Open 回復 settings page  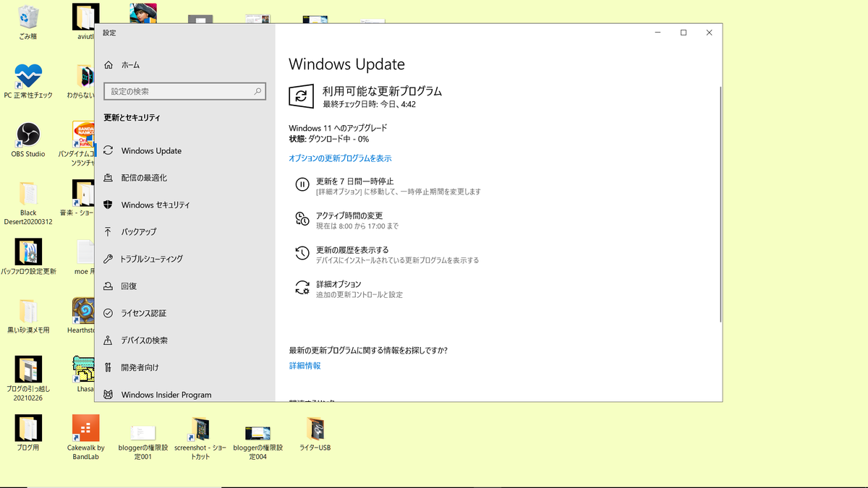point(185,286)
